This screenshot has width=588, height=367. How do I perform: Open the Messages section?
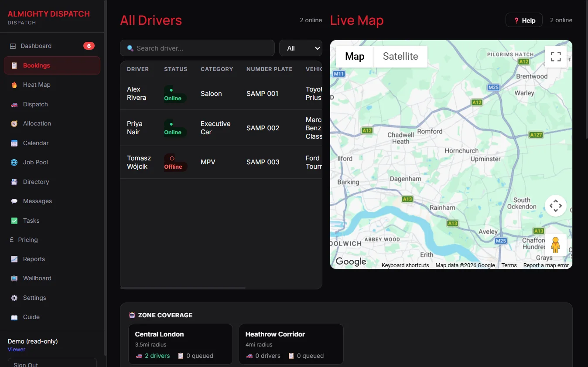tap(52, 201)
